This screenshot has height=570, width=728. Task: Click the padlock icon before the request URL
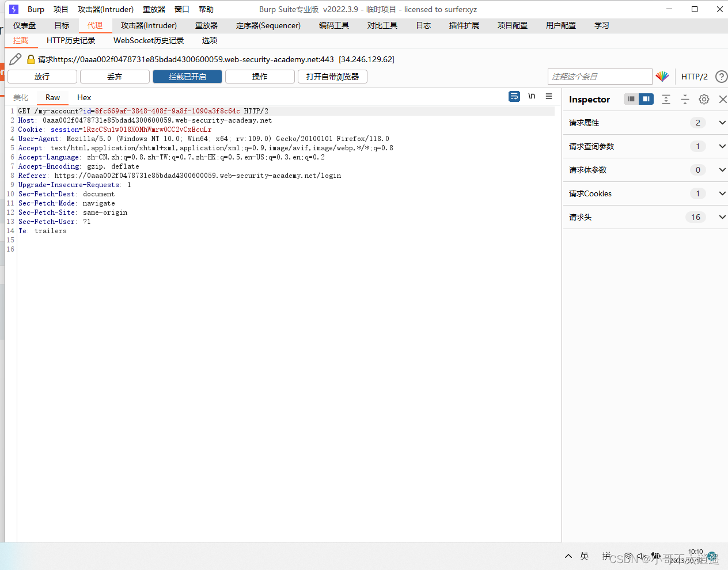tap(31, 59)
